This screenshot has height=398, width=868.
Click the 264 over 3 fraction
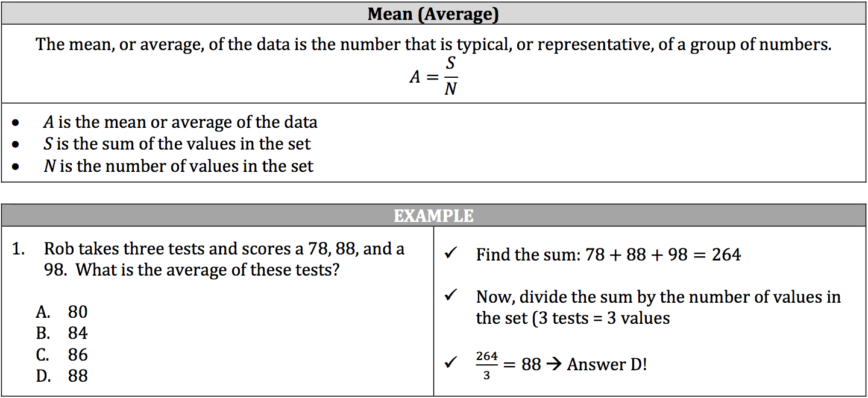[x=486, y=365]
